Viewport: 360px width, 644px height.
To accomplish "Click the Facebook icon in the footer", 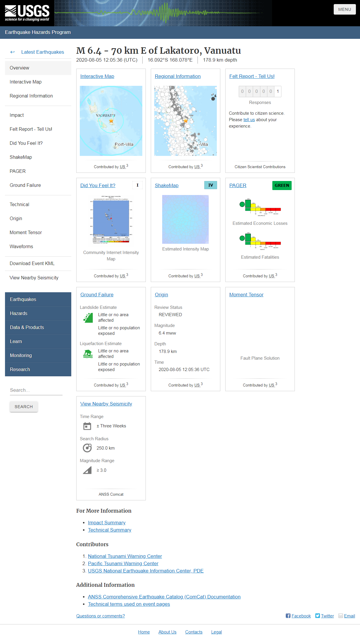I will [288, 616].
